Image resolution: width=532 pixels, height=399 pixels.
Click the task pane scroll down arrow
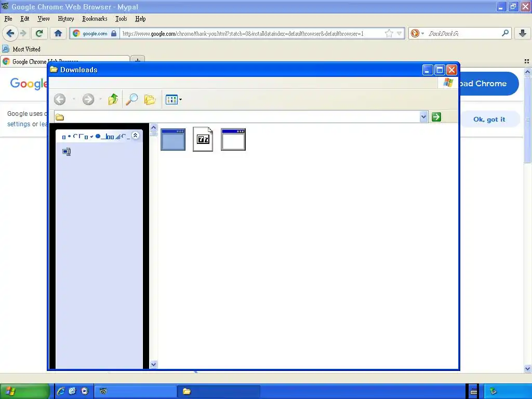[153, 364]
